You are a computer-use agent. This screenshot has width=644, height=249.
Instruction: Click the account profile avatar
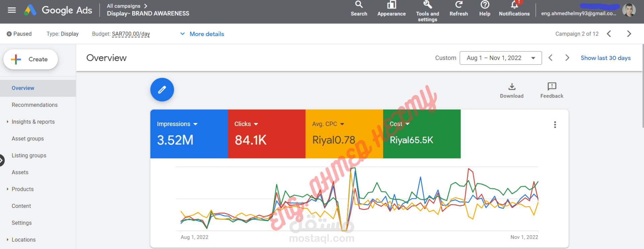[x=629, y=10]
